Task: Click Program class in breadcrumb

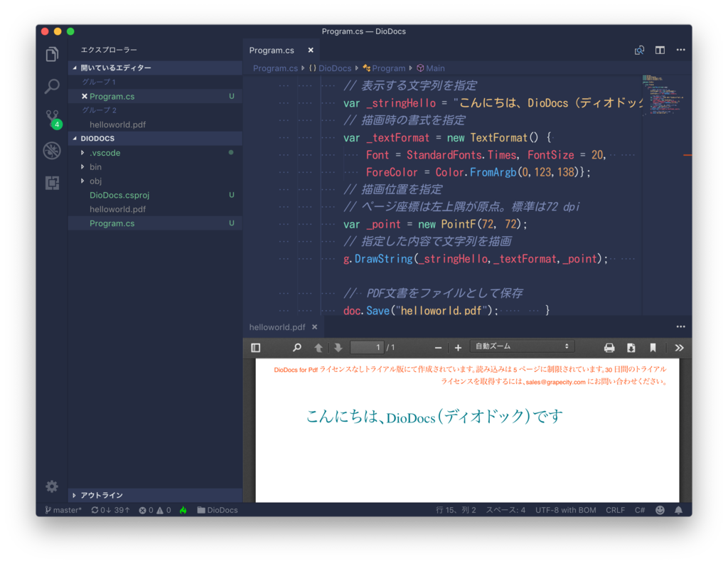Action: point(384,68)
